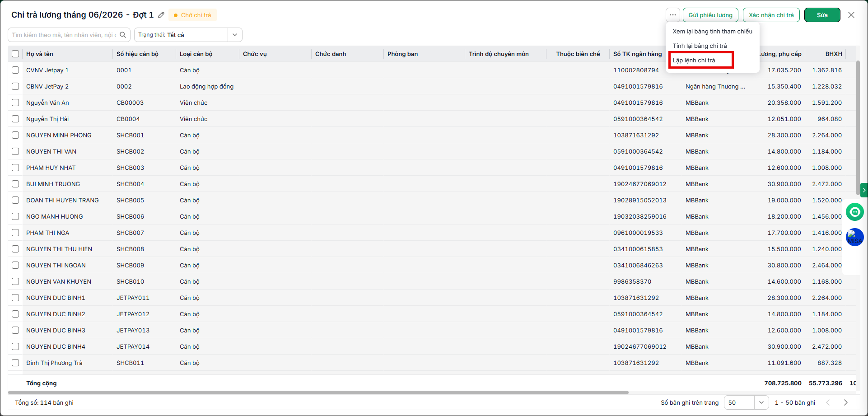Check the row for Nguyễn Văn An
The width and height of the screenshot is (868, 416).
(15, 103)
